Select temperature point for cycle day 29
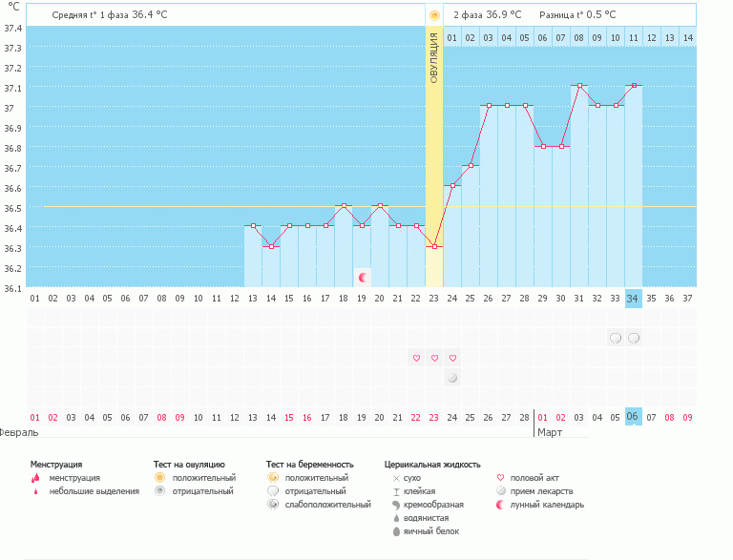733x560 pixels. click(543, 146)
